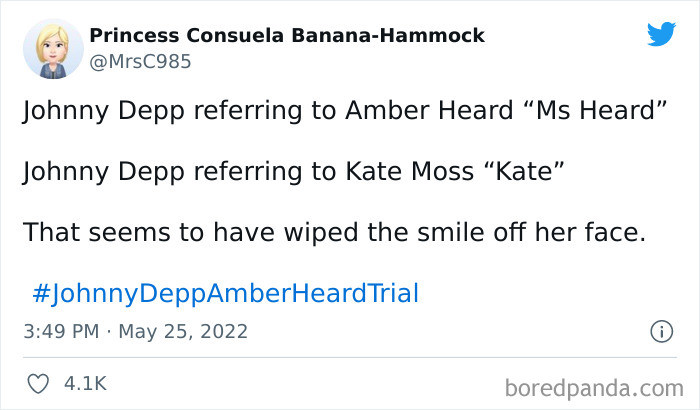Click the boredpanda.com watermark

coord(594,388)
